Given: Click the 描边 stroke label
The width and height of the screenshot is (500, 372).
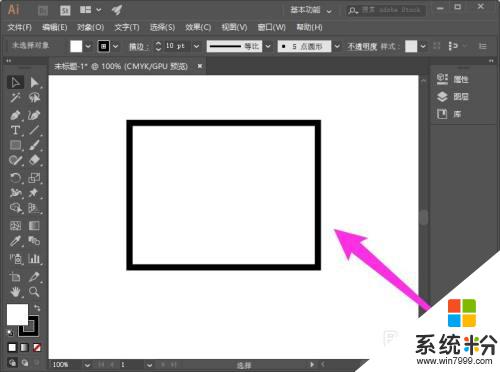Looking at the screenshot, I should (x=139, y=46).
